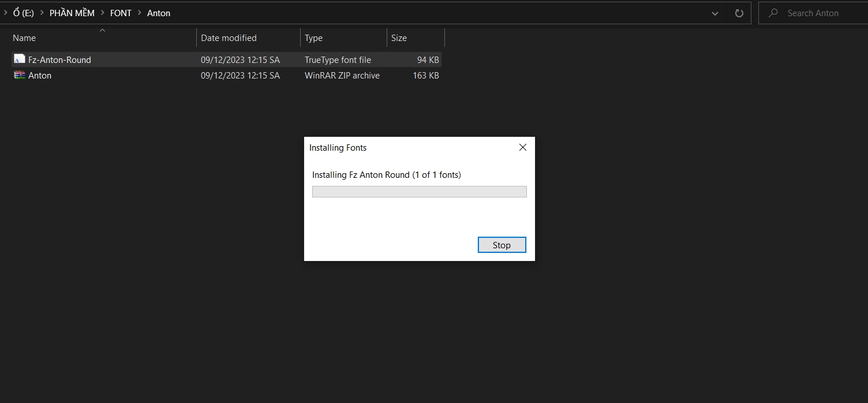
Task: Click the Fz-Anton-Round date modified cell
Action: pos(240,59)
